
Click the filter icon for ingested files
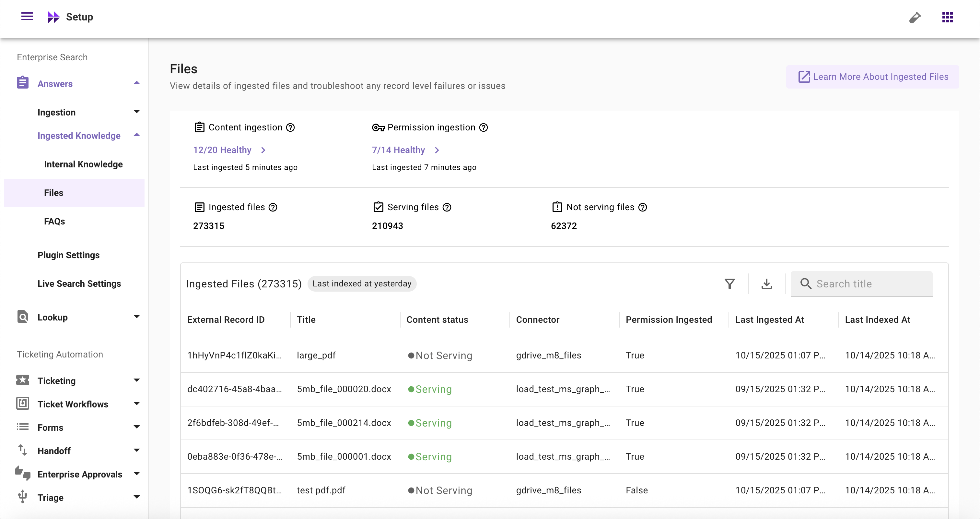pos(729,284)
